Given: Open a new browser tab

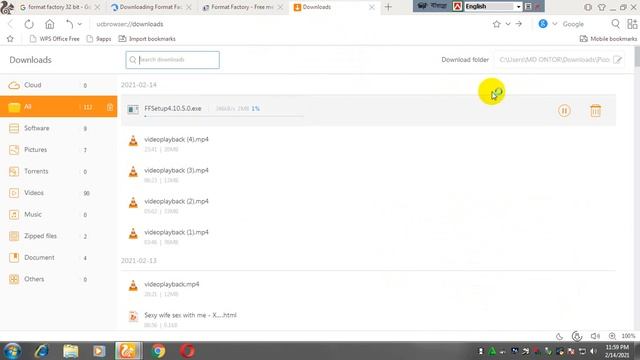Looking at the screenshot, I should click(388, 7).
